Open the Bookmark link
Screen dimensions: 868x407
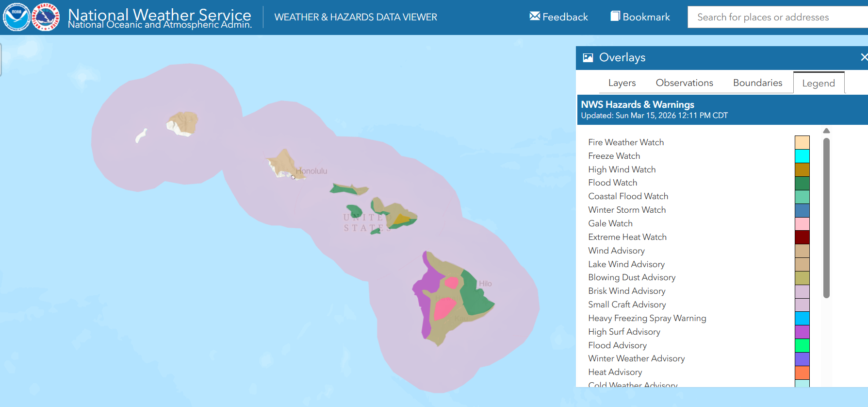640,17
